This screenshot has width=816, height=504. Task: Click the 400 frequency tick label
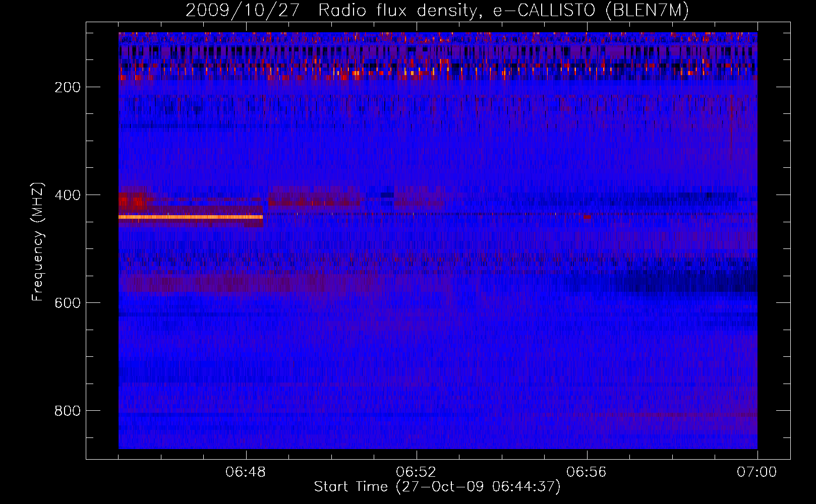[68, 195]
